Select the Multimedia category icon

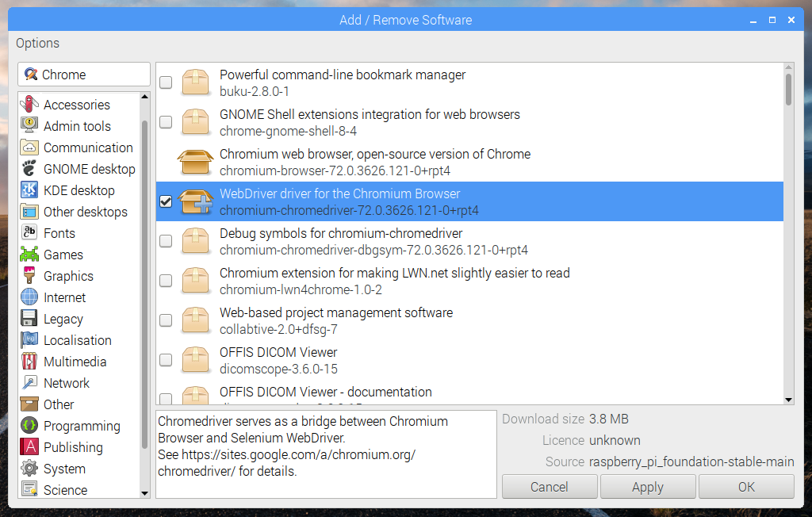pos(29,362)
